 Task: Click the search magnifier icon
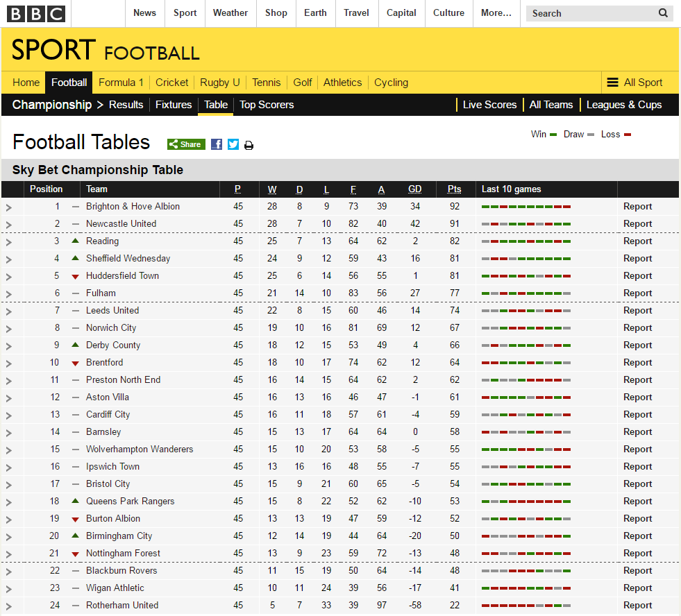click(663, 13)
